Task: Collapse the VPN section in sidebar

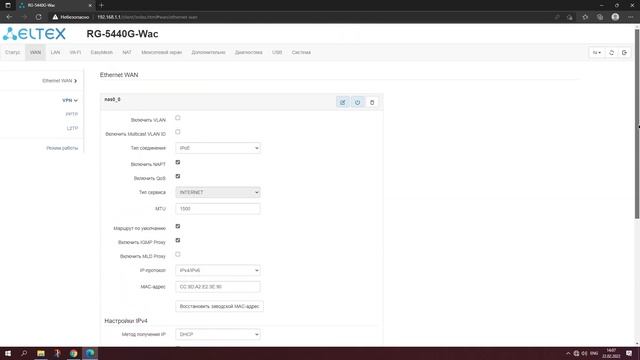Action: (70, 100)
